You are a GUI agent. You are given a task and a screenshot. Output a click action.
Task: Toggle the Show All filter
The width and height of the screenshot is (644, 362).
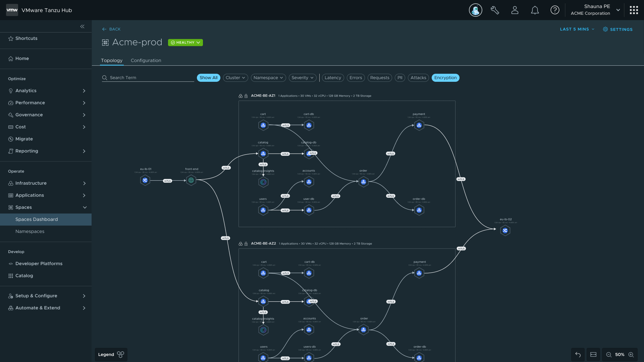point(208,78)
